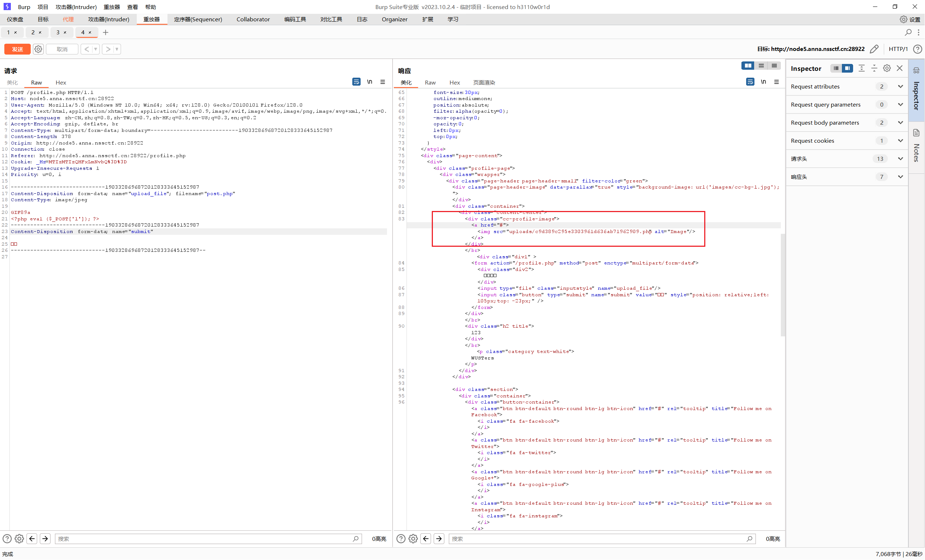Select top-bottom request/response layout
Viewport: 925px width, 560px height.
point(761,66)
